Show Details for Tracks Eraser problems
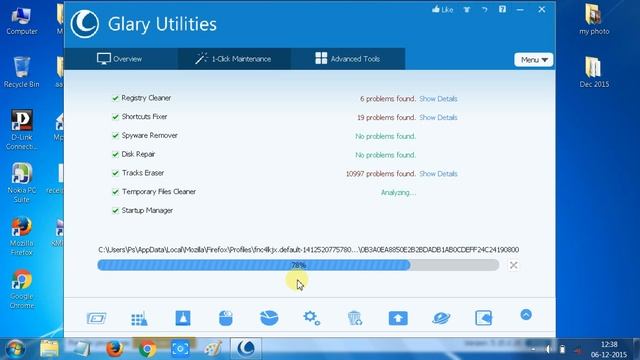The width and height of the screenshot is (640, 360). point(438,174)
